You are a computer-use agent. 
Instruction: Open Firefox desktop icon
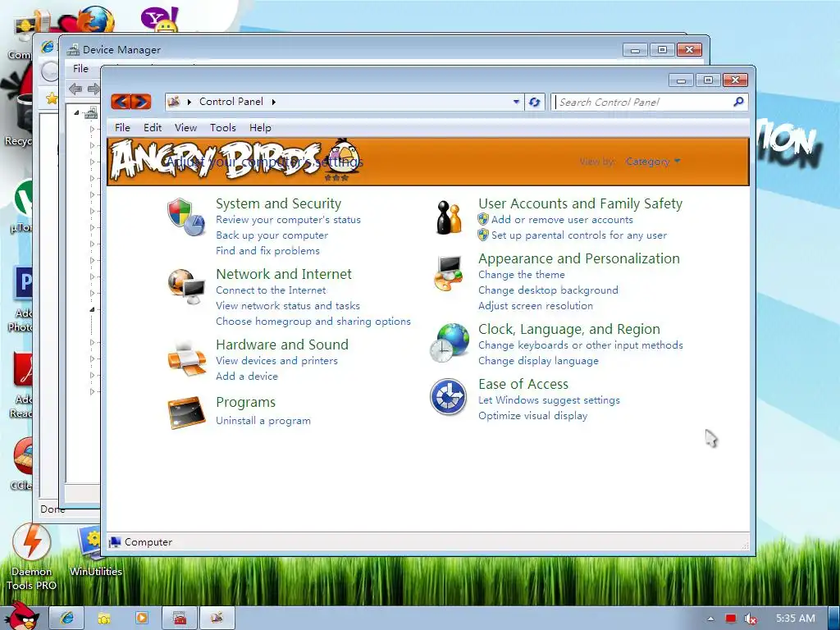97,20
